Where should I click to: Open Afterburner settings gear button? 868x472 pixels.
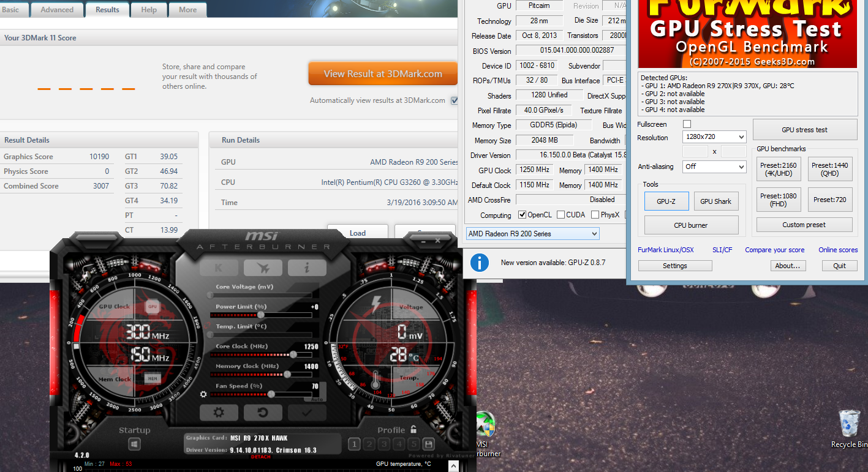218,413
